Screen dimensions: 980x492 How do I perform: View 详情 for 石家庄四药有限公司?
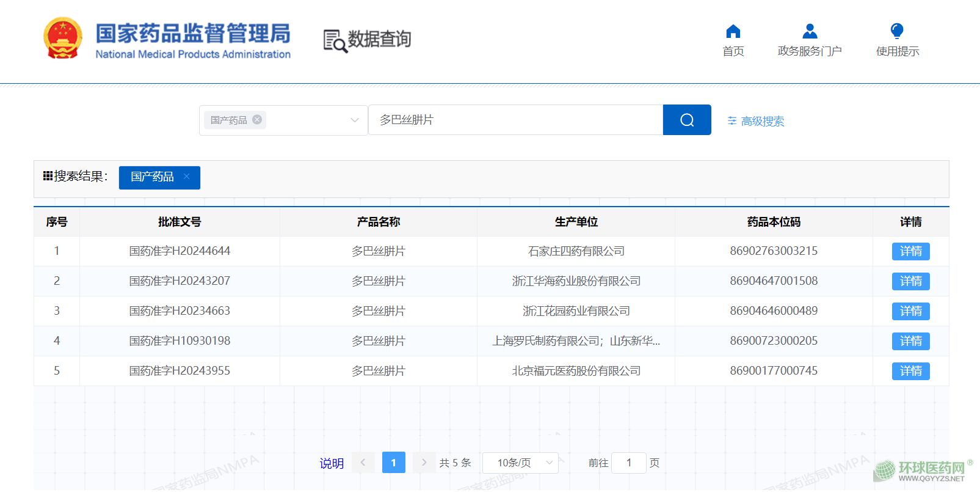click(910, 251)
